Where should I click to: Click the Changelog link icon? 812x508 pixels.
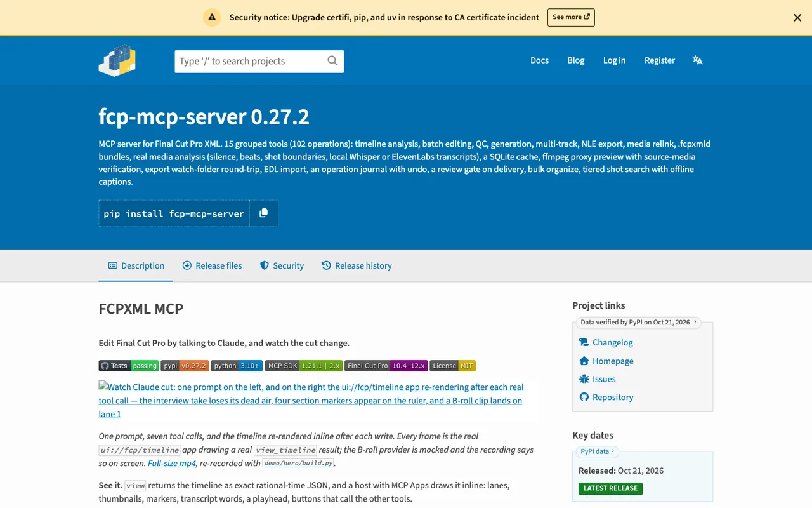coord(584,342)
